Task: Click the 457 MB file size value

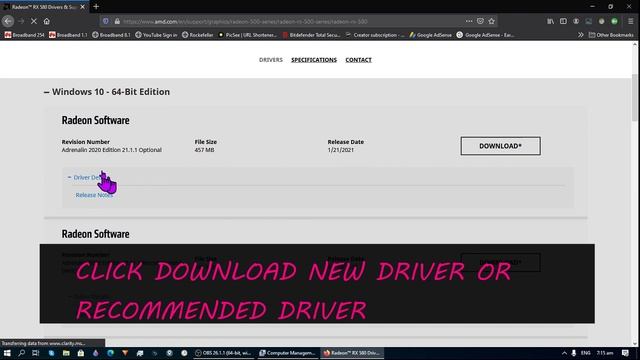Action: click(x=204, y=150)
